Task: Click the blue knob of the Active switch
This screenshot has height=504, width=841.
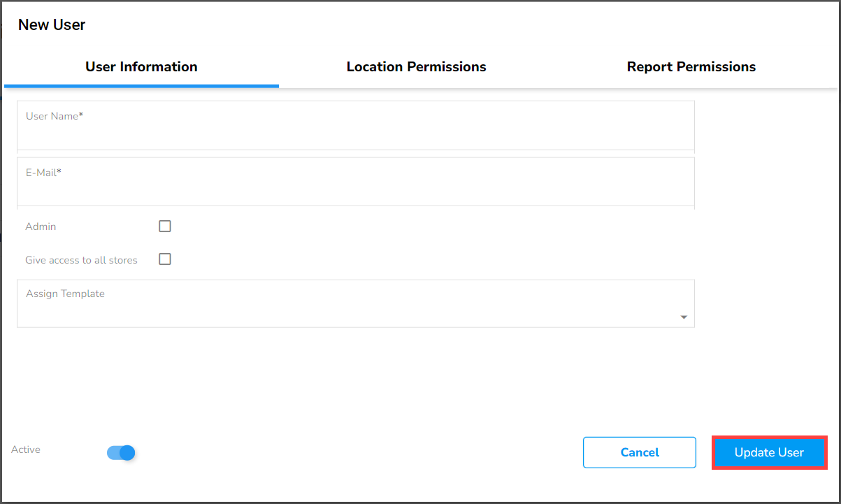Action: coord(127,453)
